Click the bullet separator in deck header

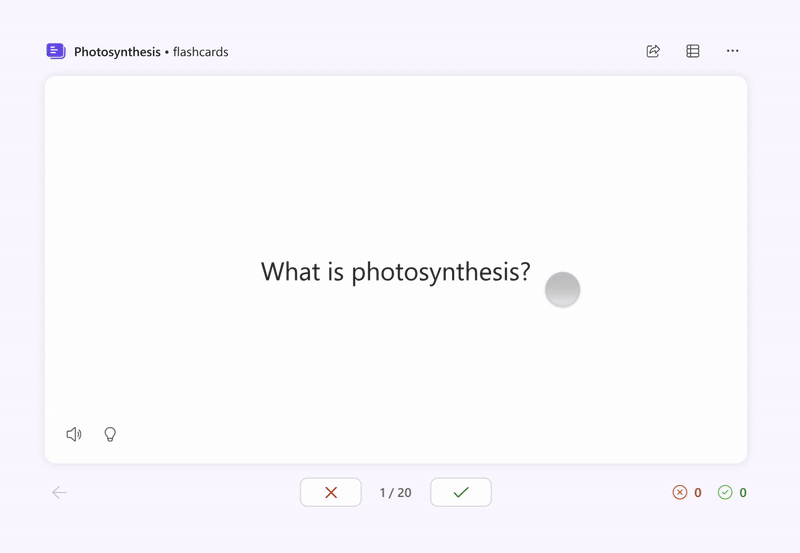pos(166,51)
